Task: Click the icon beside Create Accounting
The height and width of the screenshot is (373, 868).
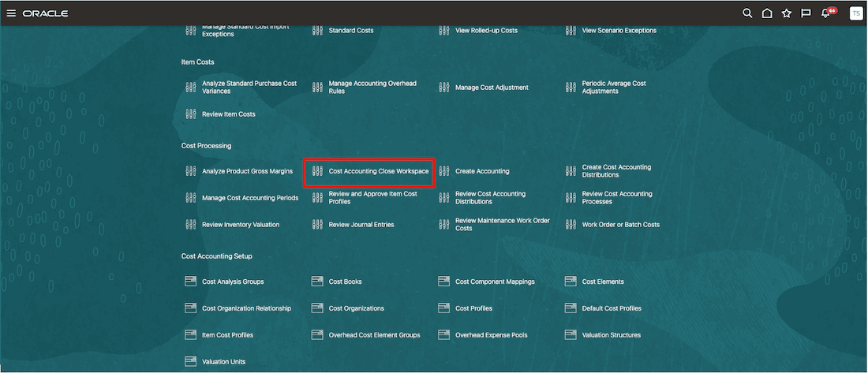Action: 444,171
